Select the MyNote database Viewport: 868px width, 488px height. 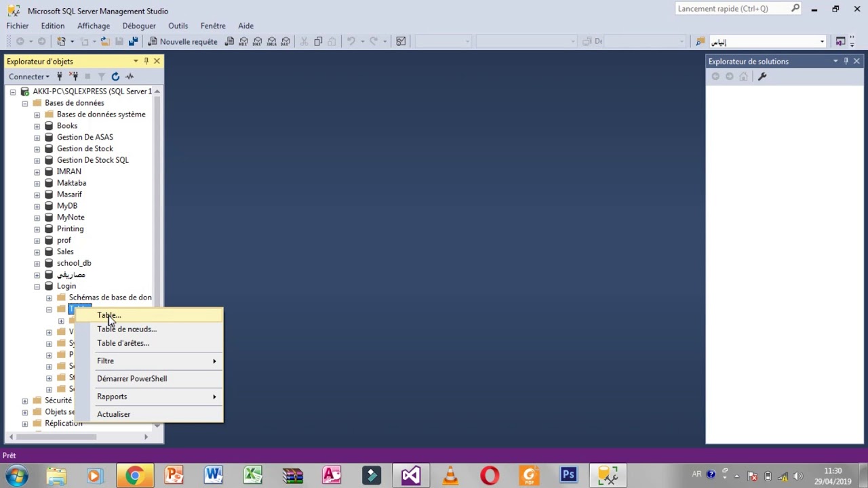[71, 217]
